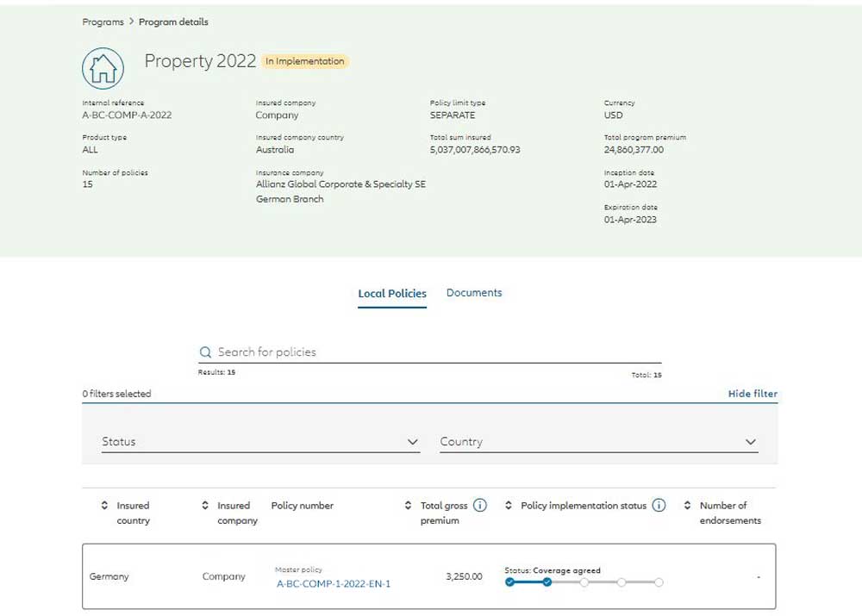Click Hide filter link
The height and width of the screenshot is (616, 862).
point(753,394)
